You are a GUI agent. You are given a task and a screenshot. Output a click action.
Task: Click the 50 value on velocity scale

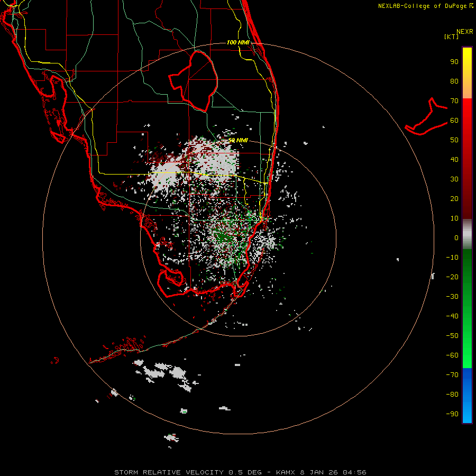[x=454, y=140]
